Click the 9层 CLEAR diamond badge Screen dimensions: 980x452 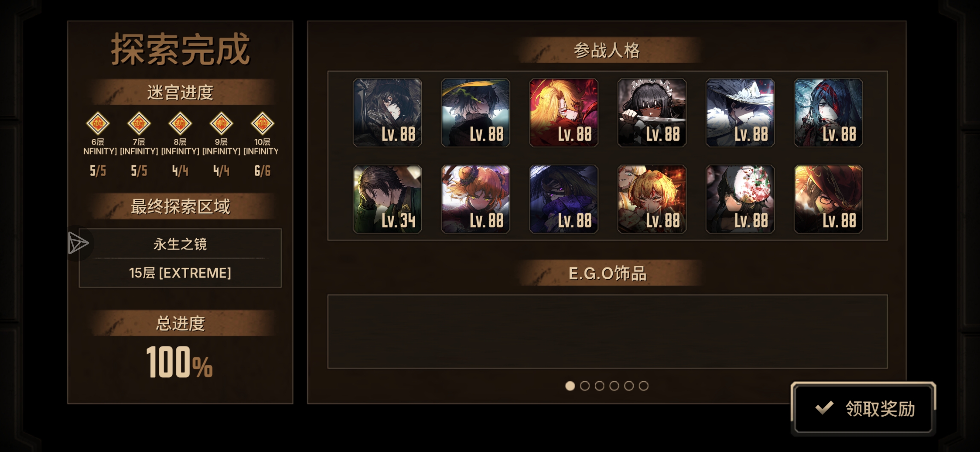point(221,123)
